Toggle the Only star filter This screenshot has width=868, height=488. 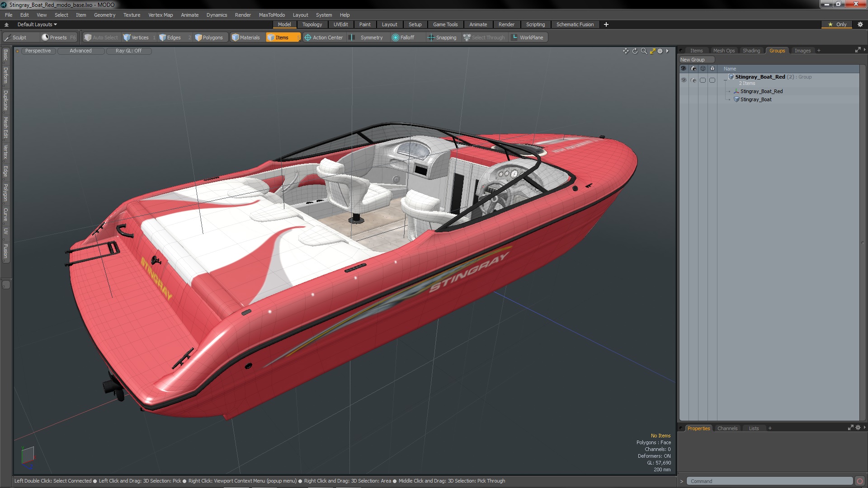[837, 24]
